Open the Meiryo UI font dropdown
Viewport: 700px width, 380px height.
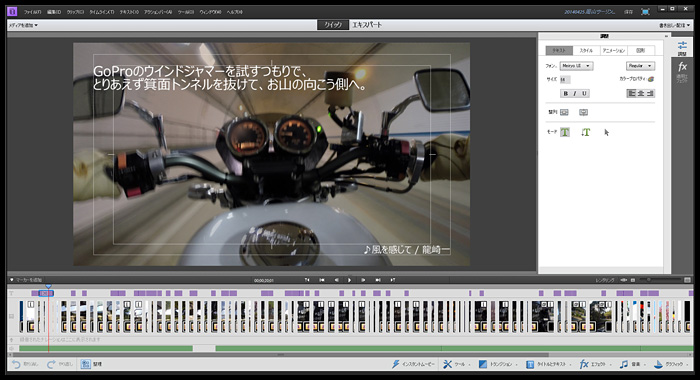click(576, 66)
